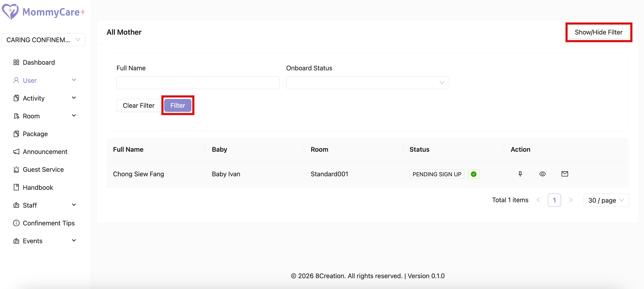Toggle the Show/Hide Filter panel

598,32
